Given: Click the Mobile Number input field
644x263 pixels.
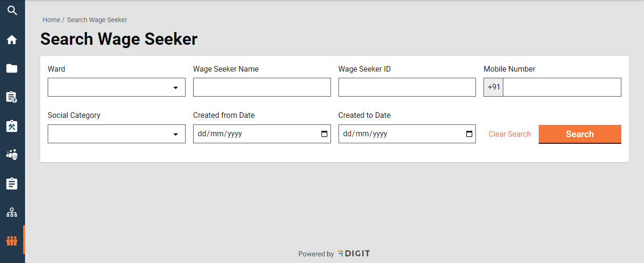Looking at the screenshot, I should pyautogui.click(x=561, y=88).
